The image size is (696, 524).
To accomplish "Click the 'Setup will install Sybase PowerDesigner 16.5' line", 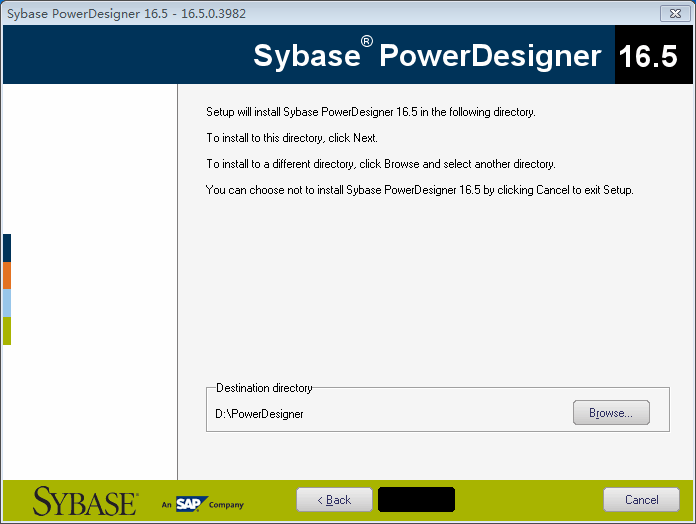I will (x=371, y=112).
